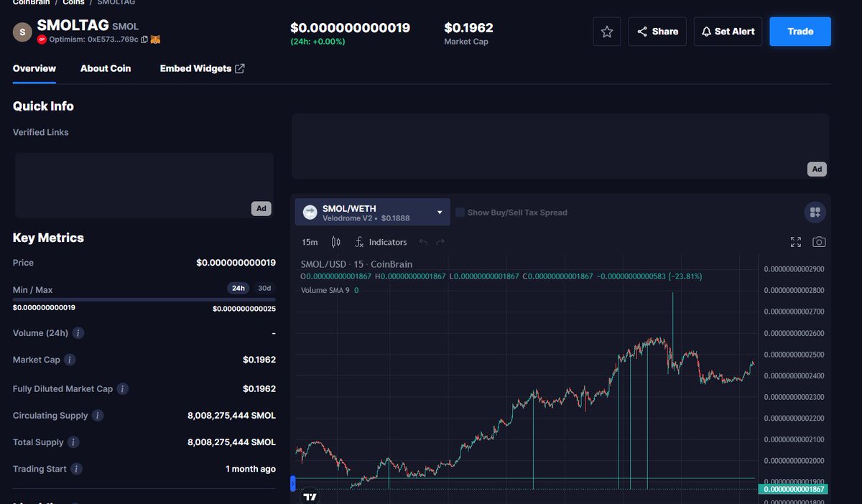Viewport: 862px width, 504px height.
Task: Click the Set Alert button
Action: pyautogui.click(x=728, y=32)
